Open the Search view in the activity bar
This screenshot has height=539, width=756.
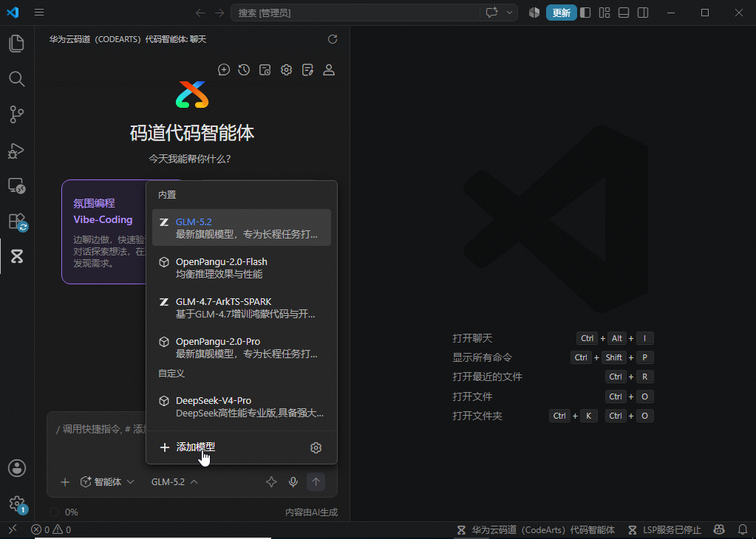[17, 79]
